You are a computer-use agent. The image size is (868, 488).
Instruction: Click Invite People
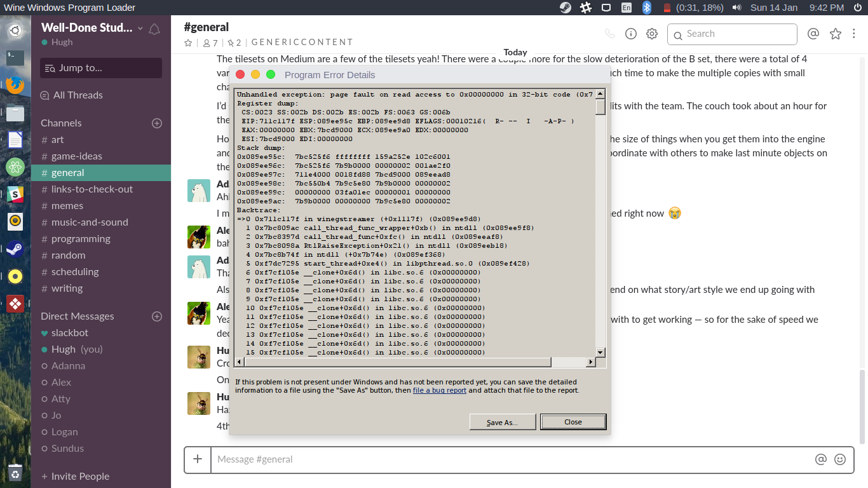[x=75, y=477]
